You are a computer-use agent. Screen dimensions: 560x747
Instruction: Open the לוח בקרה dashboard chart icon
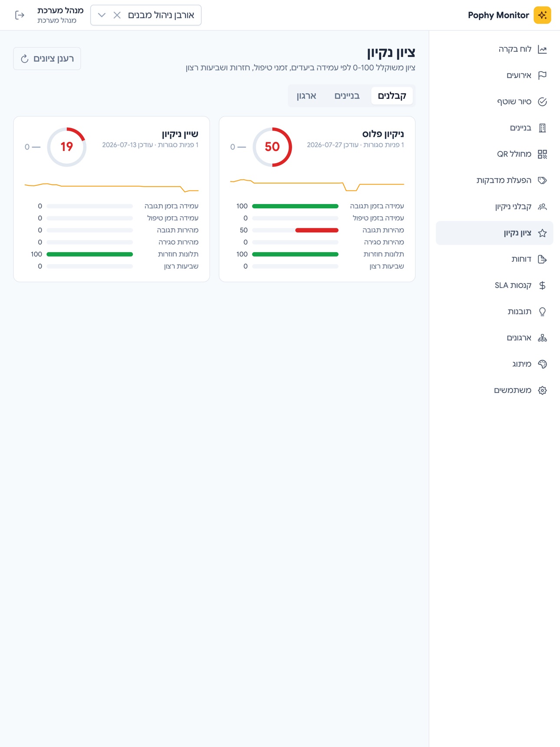[542, 49]
